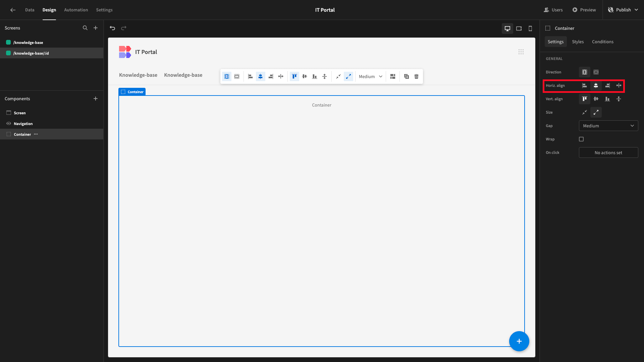
Task: Set Size to shrink in settings panel
Action: coord(585,112)
